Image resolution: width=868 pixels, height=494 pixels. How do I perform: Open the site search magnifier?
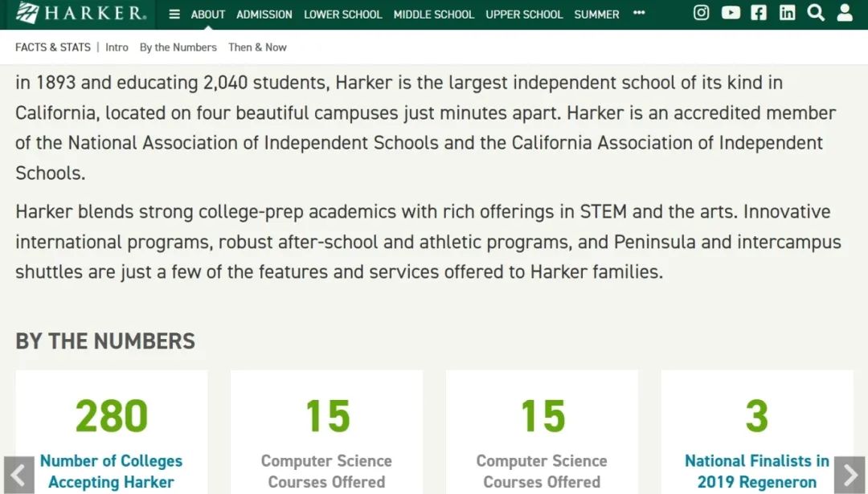point(816,13)
